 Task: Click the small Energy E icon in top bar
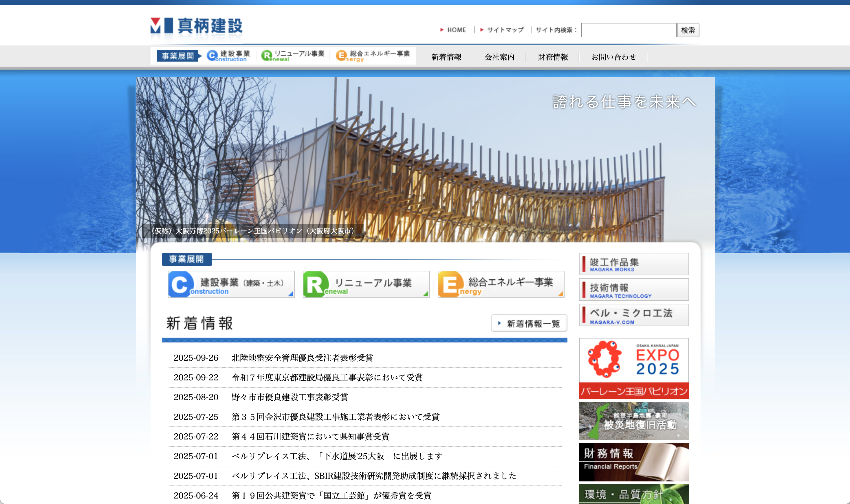(x=341, y=55)
